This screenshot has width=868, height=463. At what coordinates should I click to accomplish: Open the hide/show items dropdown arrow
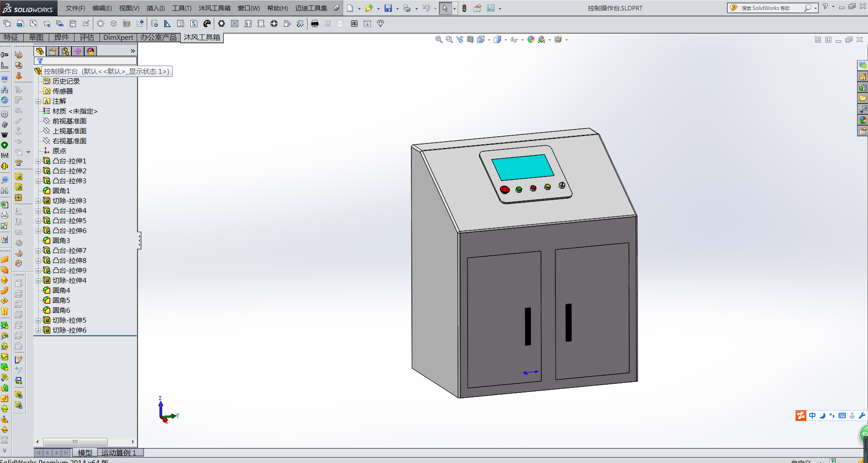[x=522, y=40]
